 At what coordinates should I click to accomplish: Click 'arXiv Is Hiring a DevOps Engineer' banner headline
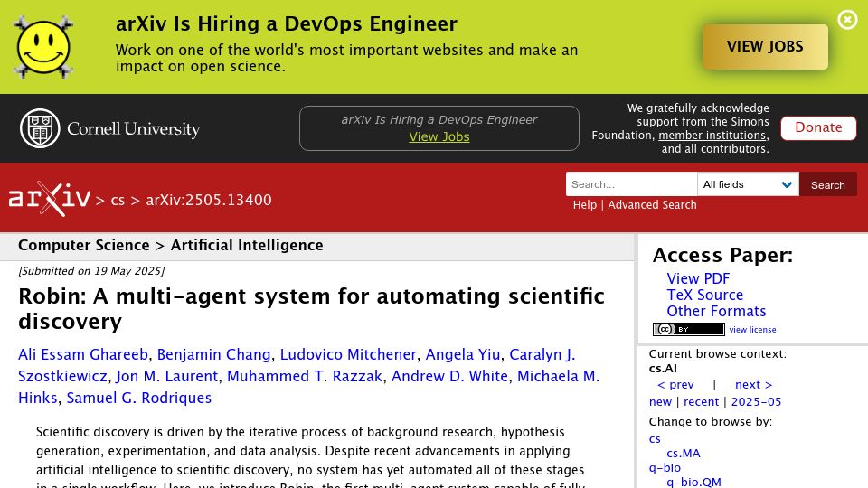point(287,23)
